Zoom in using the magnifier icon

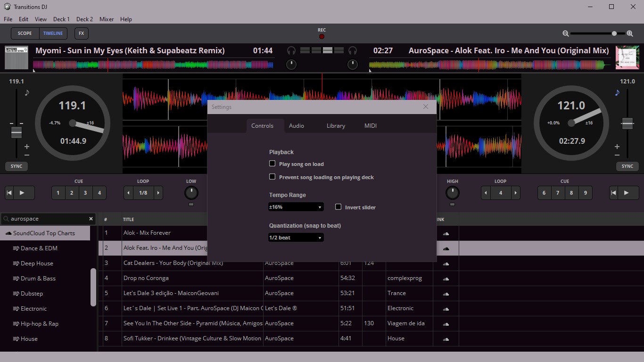[630, 33]
